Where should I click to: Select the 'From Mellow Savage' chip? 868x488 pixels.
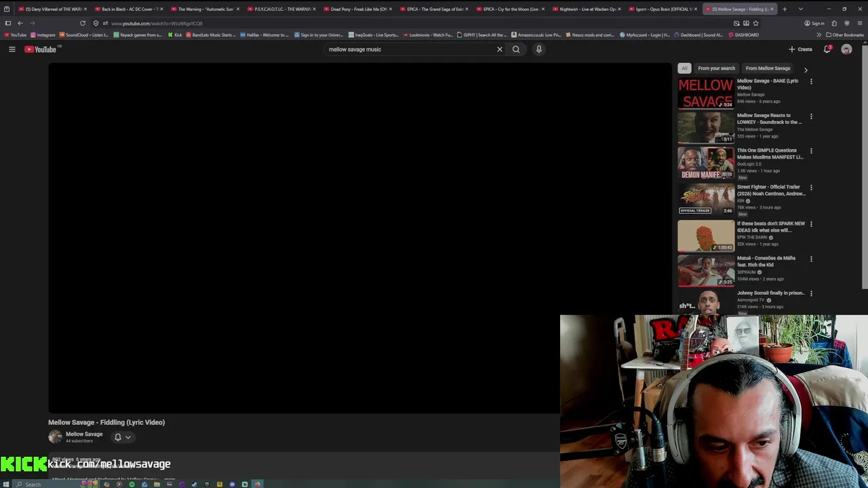coord(768,68)
